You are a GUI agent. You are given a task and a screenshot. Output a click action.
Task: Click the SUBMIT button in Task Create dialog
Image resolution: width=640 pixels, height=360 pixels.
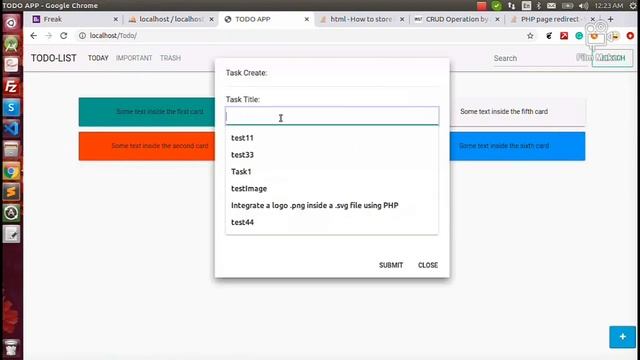click(391, 265)
